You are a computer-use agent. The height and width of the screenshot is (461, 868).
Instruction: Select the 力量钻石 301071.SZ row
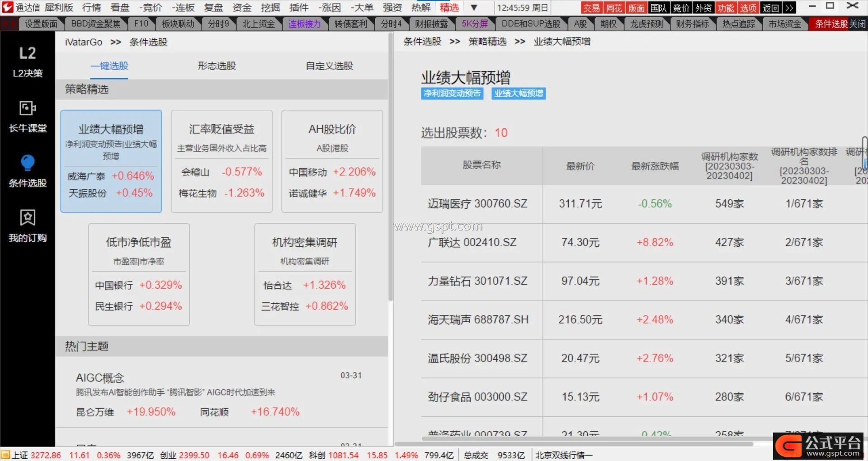coord(644,281)
